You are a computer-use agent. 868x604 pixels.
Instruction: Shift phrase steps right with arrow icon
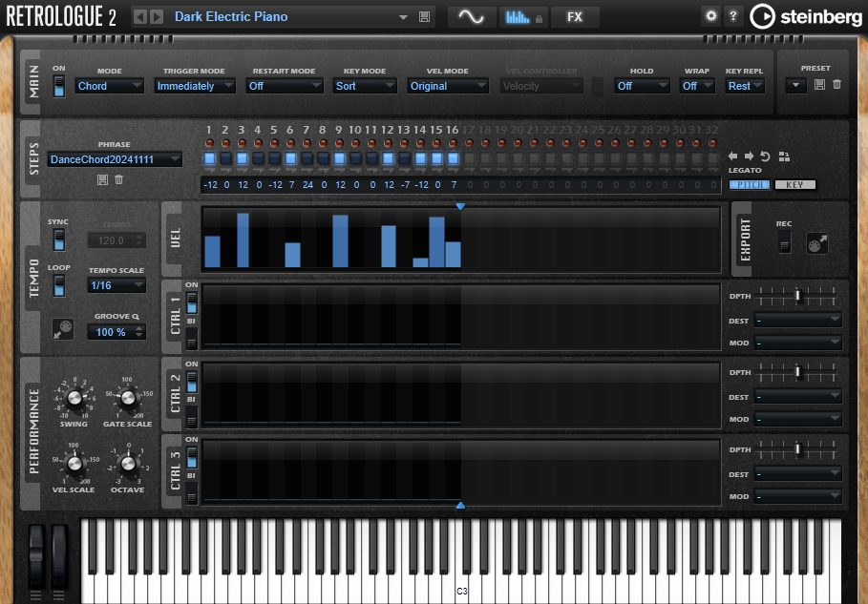pos(750,156)
